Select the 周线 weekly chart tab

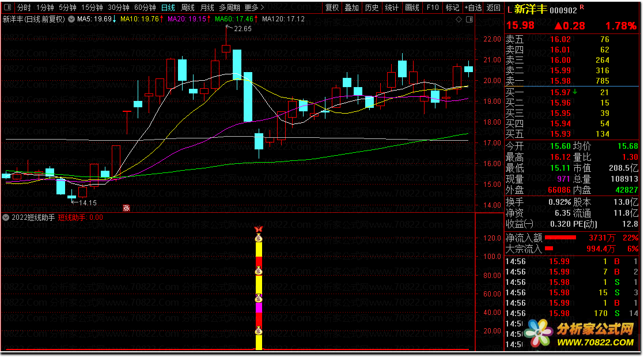pyautogui.click(x=187, y=7)
